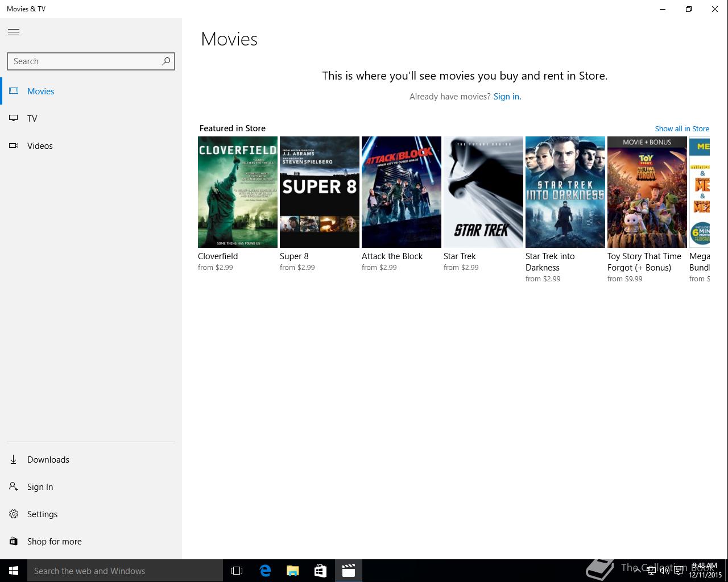This screenshot has width=728, height=582.
Task: Open Settings label in the sidebar
Action: click(43, 514)
